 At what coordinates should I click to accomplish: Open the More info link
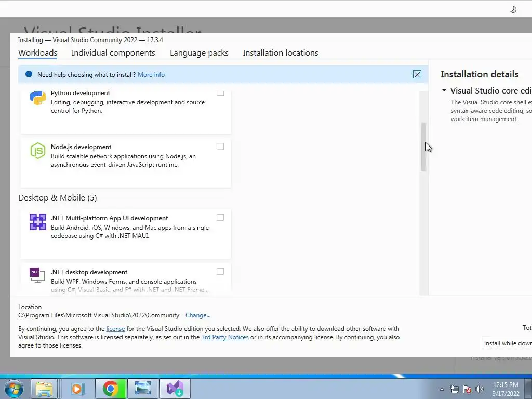[x=151, y=75]
